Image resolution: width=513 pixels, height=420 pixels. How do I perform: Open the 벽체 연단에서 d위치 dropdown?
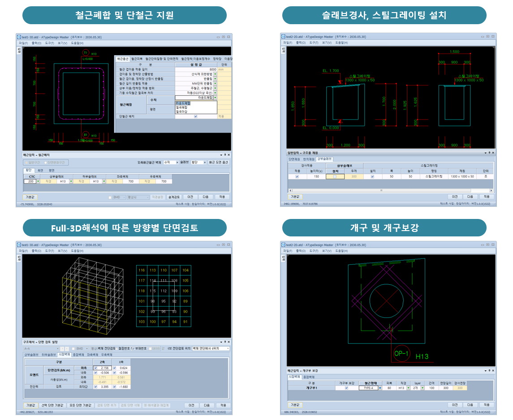point(228,348)
